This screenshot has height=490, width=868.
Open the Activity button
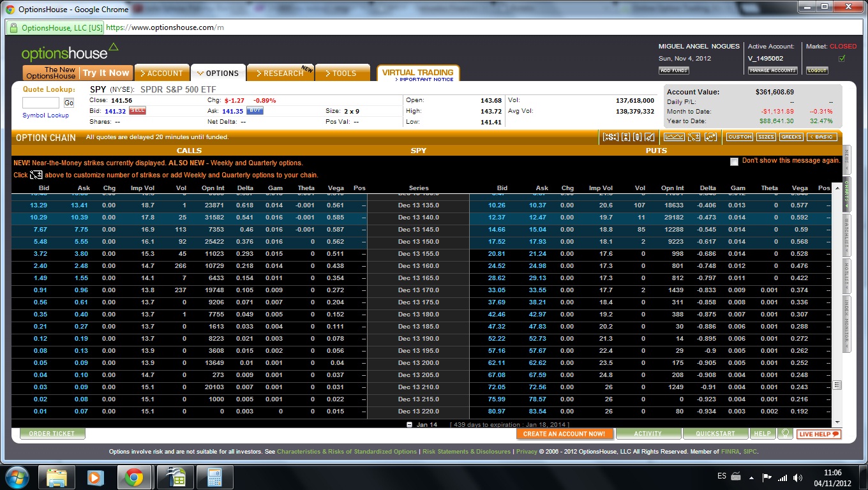point(648,434)
